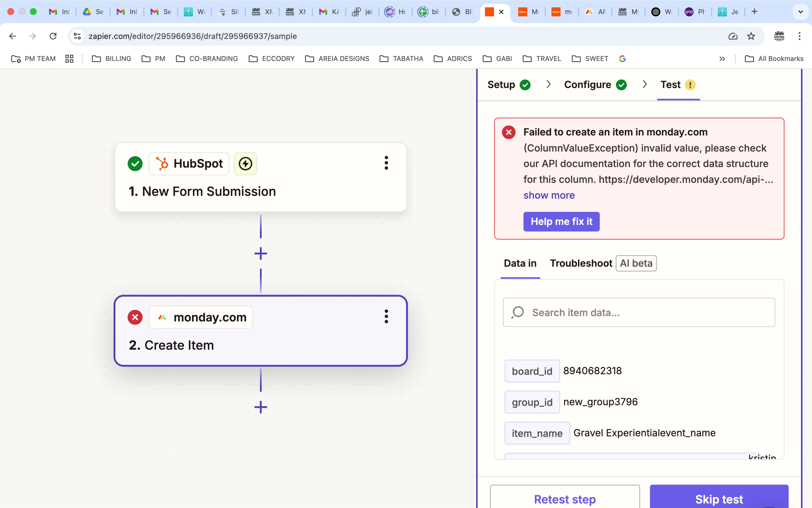This screenshot has height=508, width=812.
Task: Click the Search item data field
Action: [x=639, y=312]
